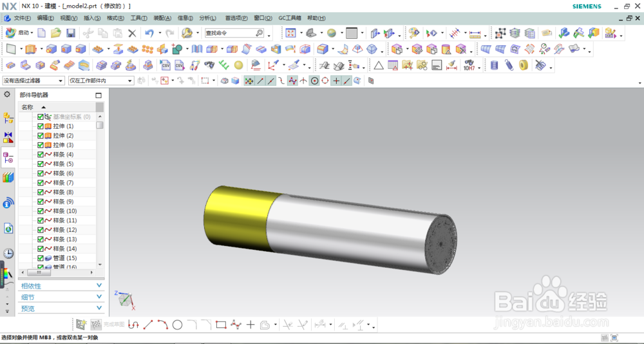Open the 分析(L) menu
This screenshot has height=344, width=644.
207,18
